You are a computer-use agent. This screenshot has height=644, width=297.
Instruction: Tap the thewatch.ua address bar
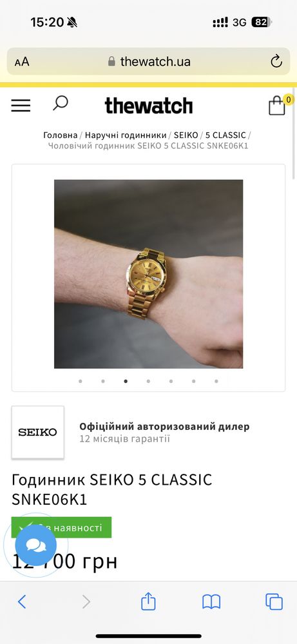[148, 62]
